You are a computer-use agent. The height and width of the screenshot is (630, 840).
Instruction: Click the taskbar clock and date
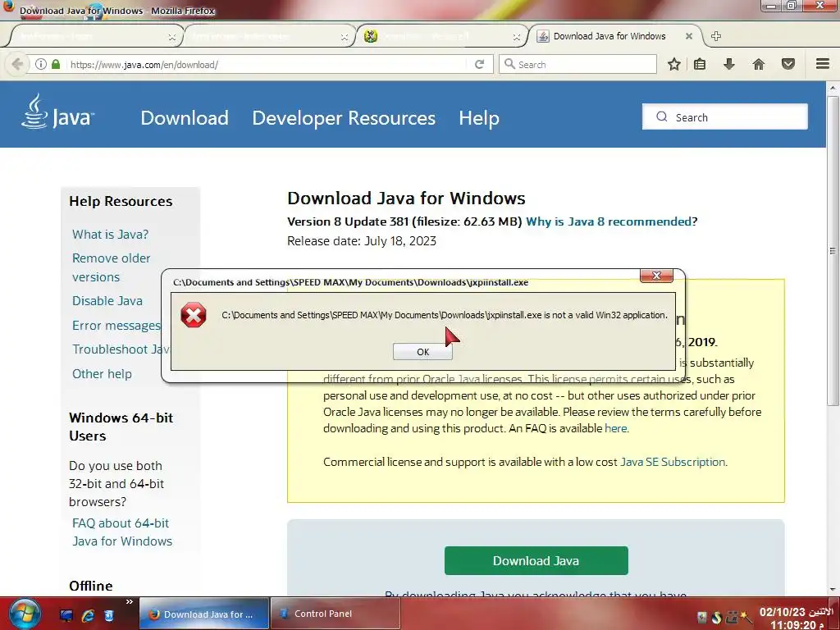(796, 619)
